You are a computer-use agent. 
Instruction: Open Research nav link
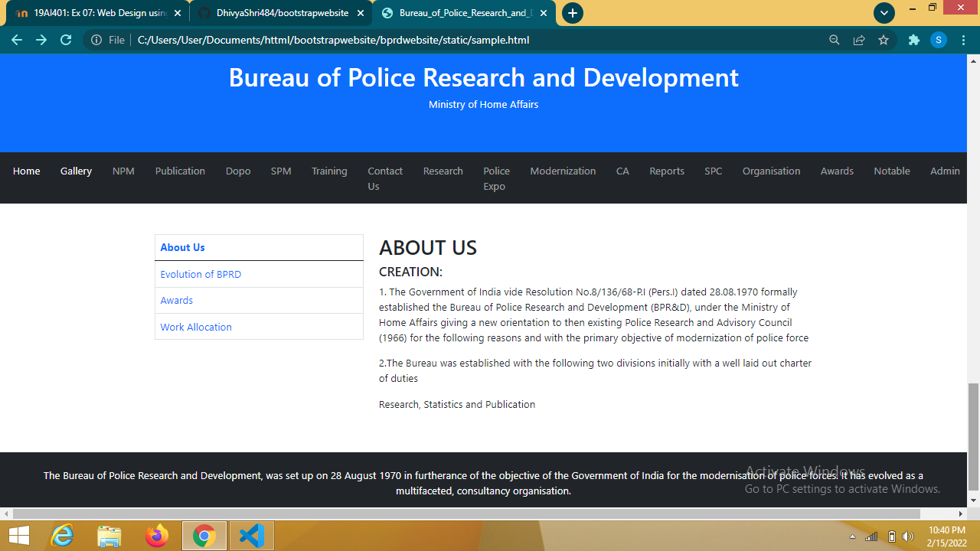tap(443, 171)
